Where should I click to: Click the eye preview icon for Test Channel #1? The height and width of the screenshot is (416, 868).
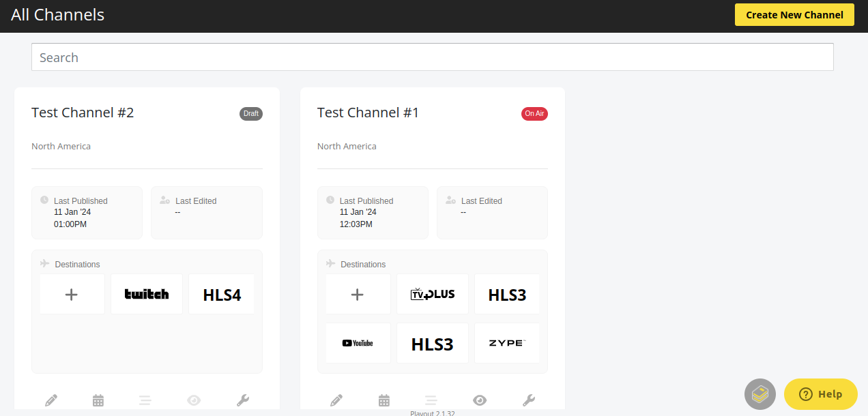click(x=480, y=400)
